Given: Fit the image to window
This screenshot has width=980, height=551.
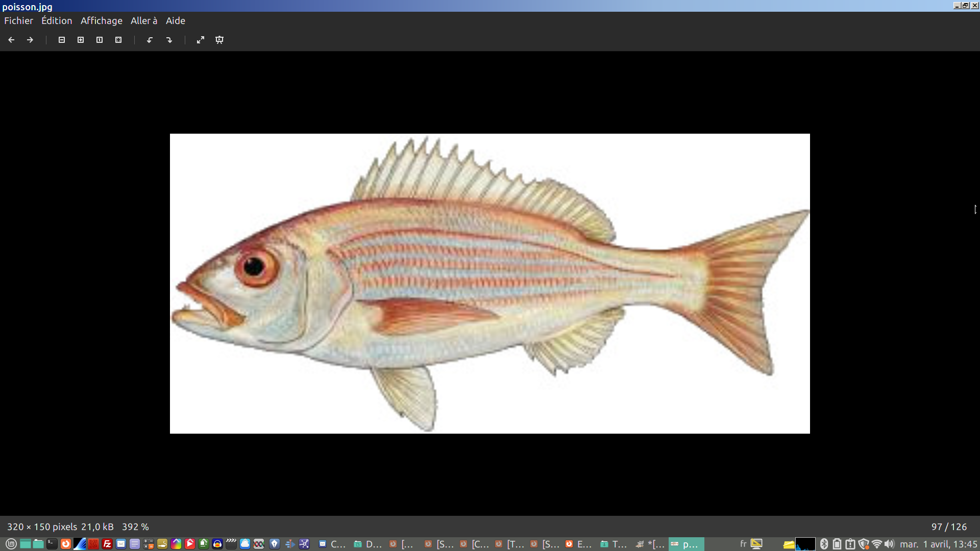Looking at the screenshot, I should [x=118, y=40].
